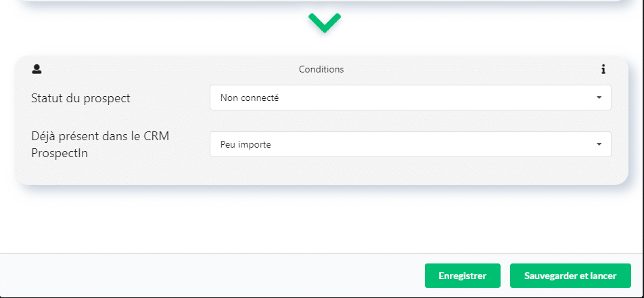Open the info icon in Conditions header
Screen dimensions: 644x298
click(603, 70)
